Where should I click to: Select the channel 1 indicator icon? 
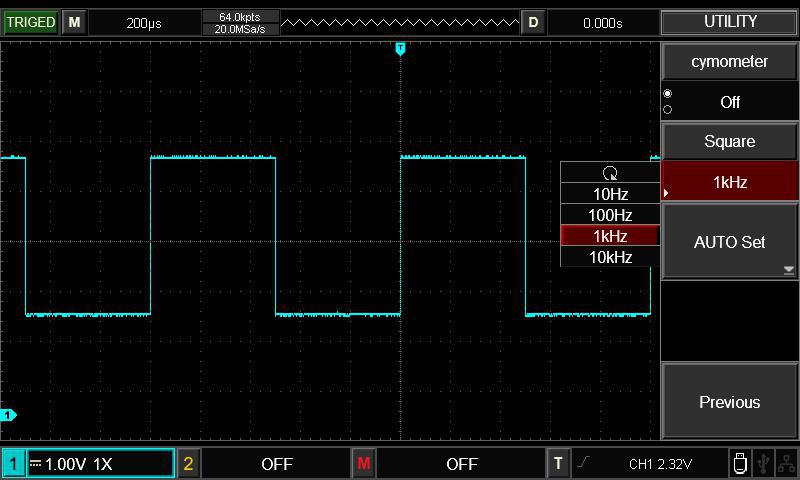click(13, 463)
